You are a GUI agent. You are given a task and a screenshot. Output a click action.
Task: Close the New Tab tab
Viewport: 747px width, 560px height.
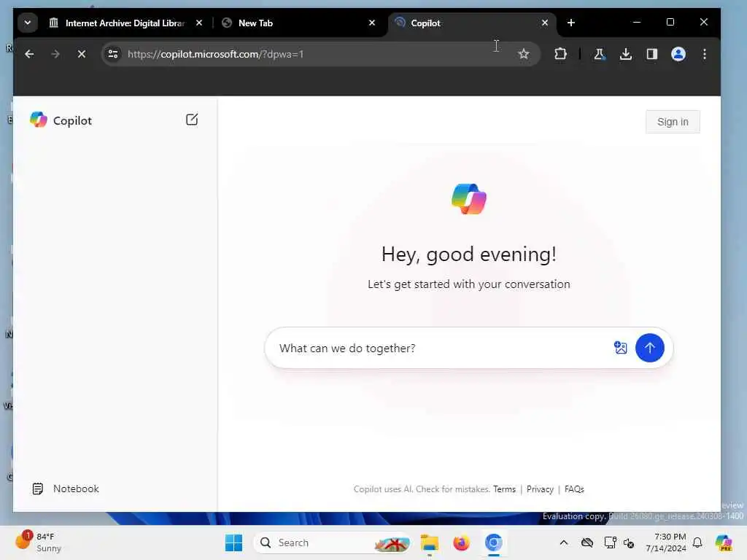tap(372, 23)
